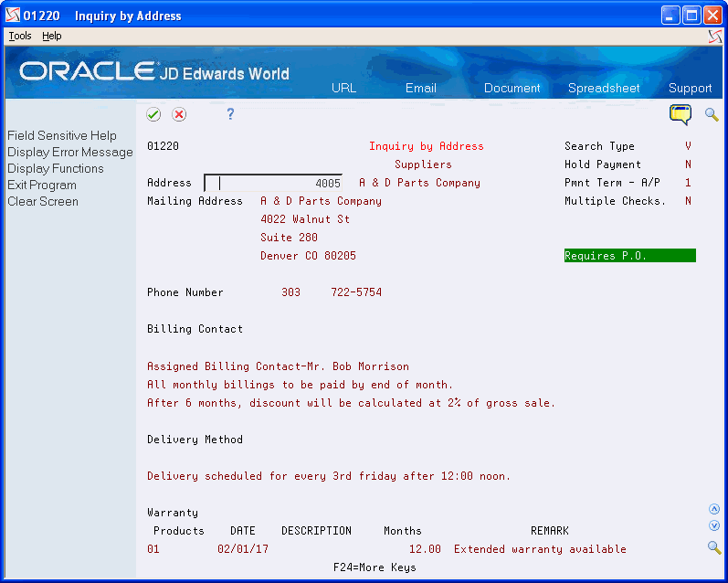Click 'Suite 280' address line
Viewport: 728px width, 583px height.
[x=289, y=238]
